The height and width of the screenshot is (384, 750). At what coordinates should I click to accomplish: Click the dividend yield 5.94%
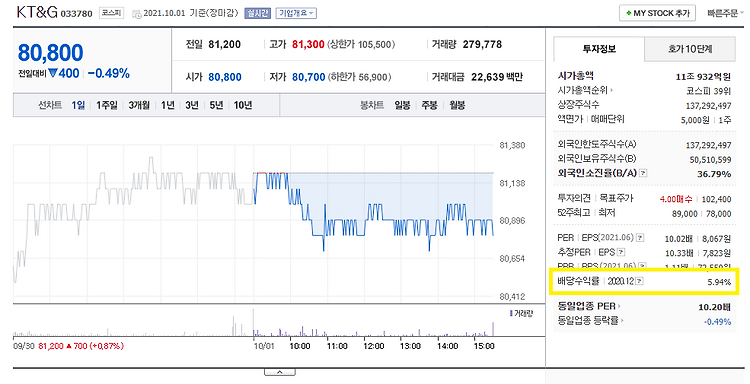coord(719,282)
